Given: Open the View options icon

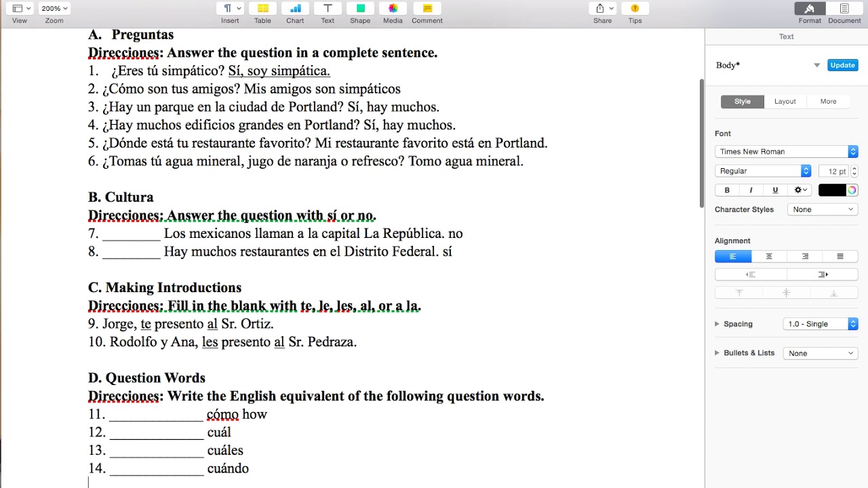Looking at the screenshot, I should 22,8.
